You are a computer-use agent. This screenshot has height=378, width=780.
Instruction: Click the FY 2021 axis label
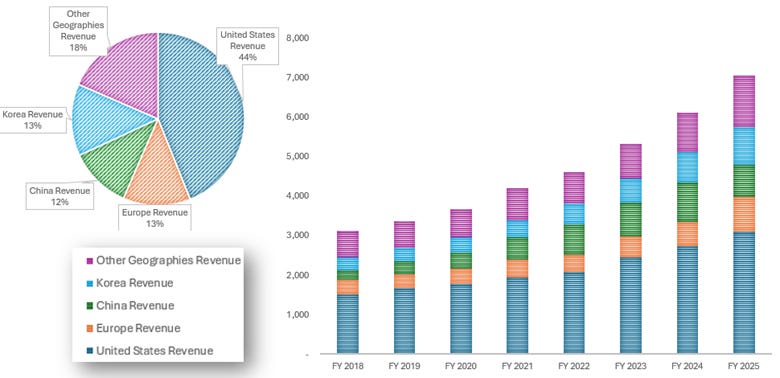click(x=517, y=367)
